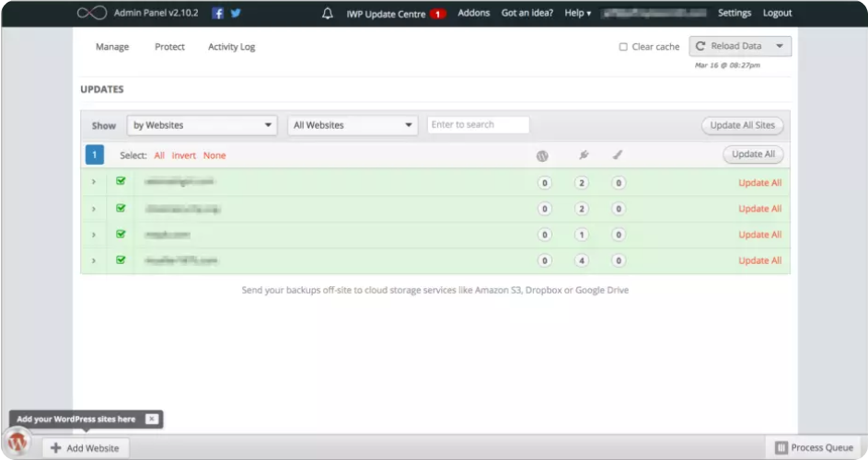Open Settings in the header

point(735,13)
